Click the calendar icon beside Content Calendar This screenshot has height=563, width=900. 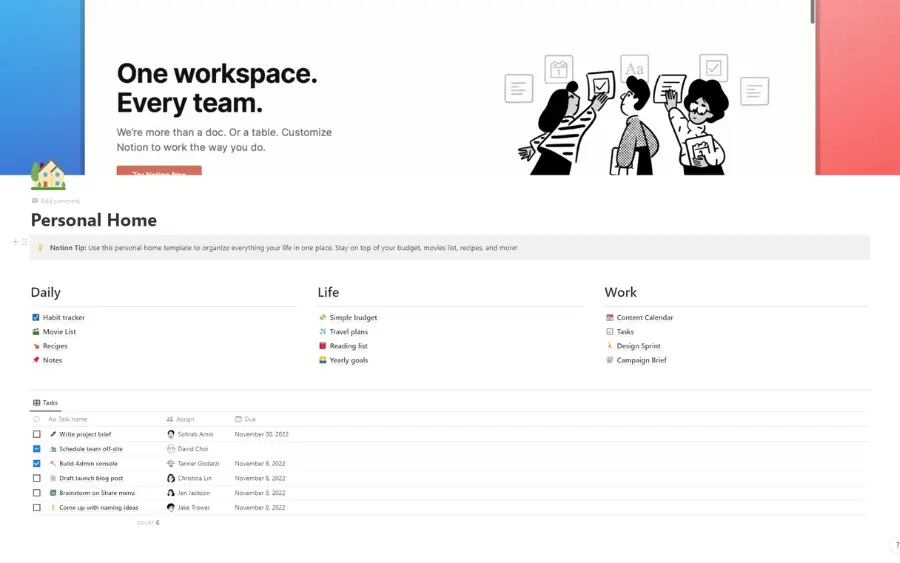[610, 318]
